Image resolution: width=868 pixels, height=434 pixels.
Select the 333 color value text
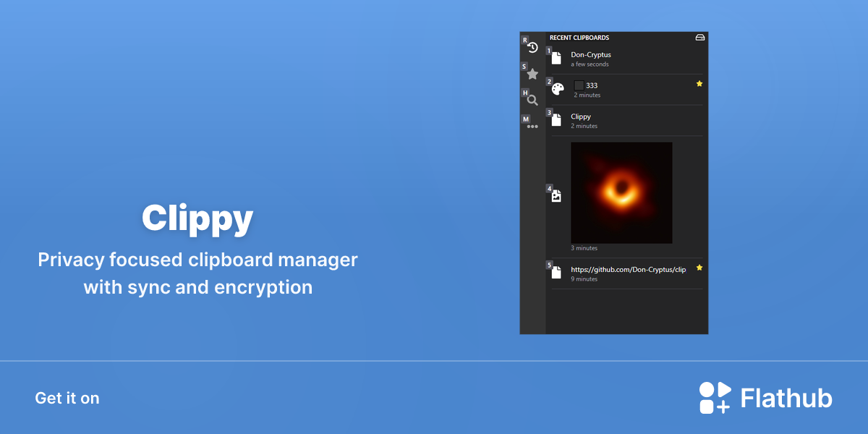point(592,85)
